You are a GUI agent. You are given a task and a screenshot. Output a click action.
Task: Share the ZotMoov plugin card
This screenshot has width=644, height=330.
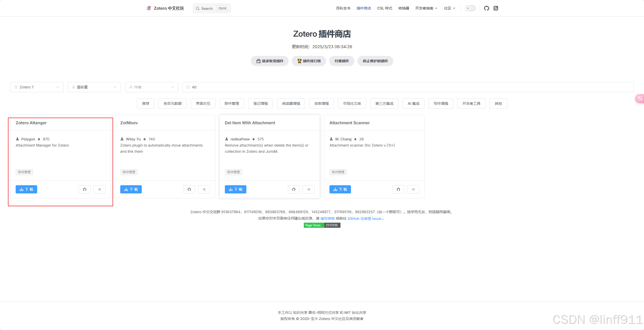(x=204, y=189)
